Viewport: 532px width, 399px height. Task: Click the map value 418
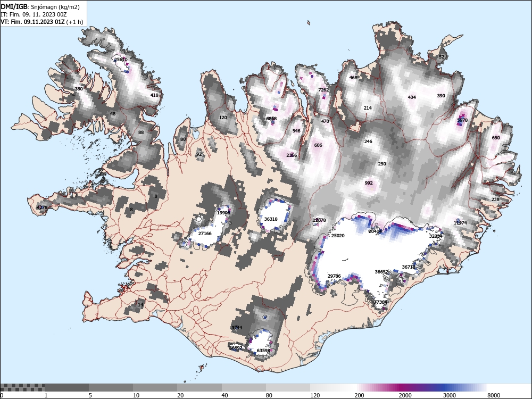(x=154, y=95)
